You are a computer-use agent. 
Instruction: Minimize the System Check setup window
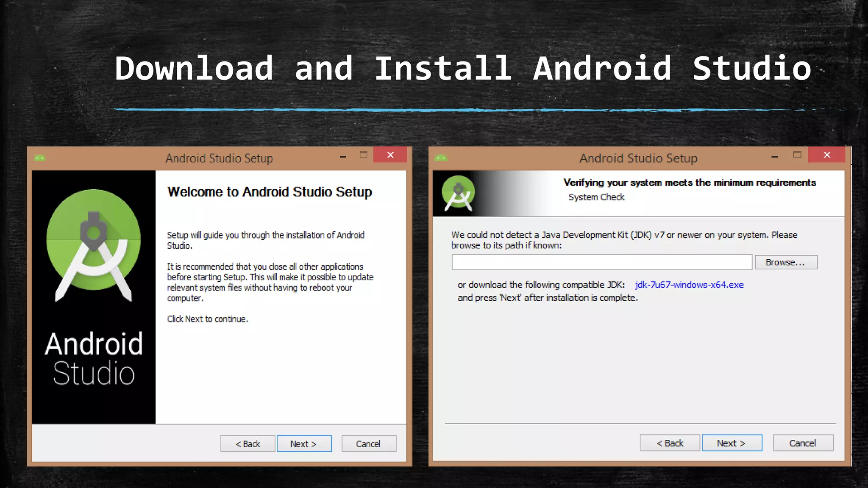pos(775,156)
